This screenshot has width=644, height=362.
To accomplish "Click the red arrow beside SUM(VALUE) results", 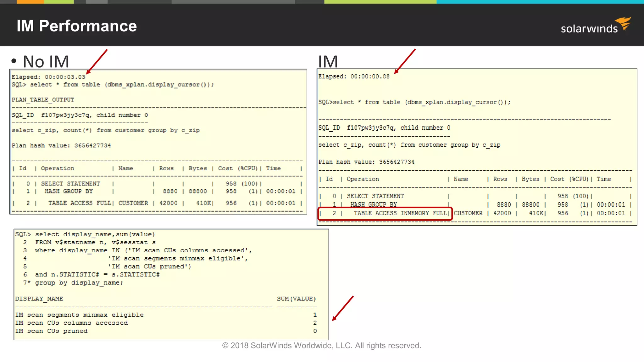I will [343, 308].
